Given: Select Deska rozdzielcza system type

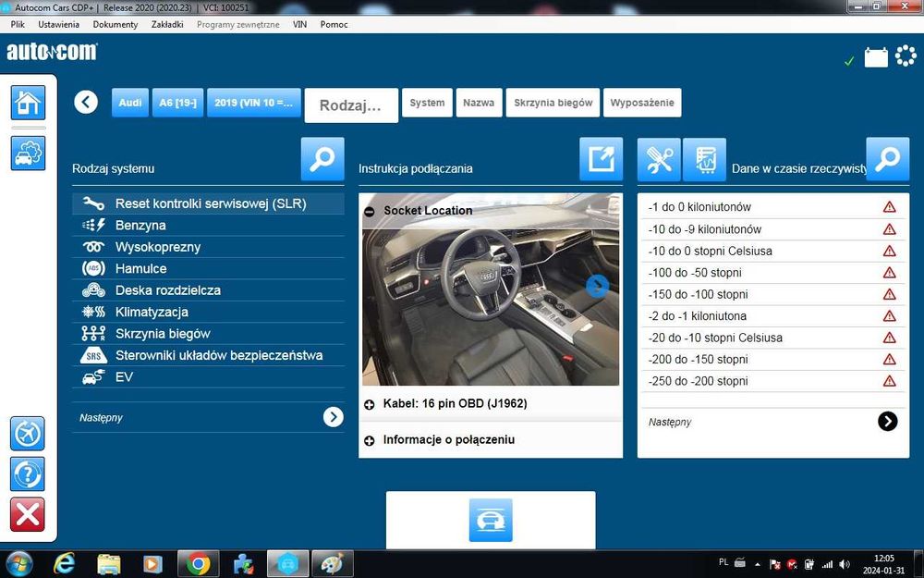Looking at the screenshot, I should click(x=208, y=290).
